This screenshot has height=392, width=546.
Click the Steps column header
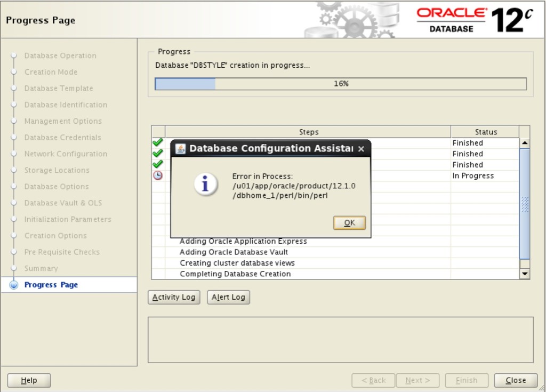coord(308,132)
